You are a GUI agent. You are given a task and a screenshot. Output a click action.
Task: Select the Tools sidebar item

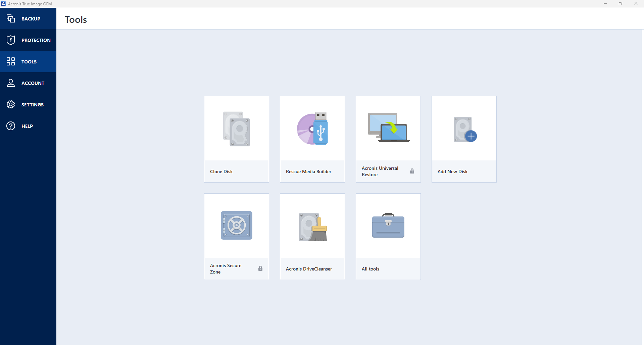click(x=28, y=62)
